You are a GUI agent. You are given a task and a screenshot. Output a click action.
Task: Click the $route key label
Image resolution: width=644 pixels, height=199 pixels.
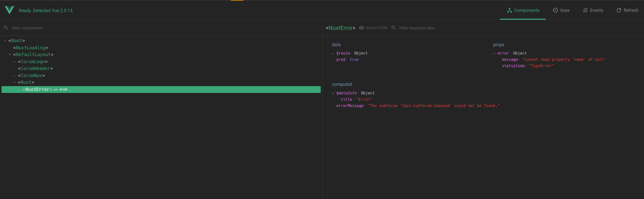(343, 53)
